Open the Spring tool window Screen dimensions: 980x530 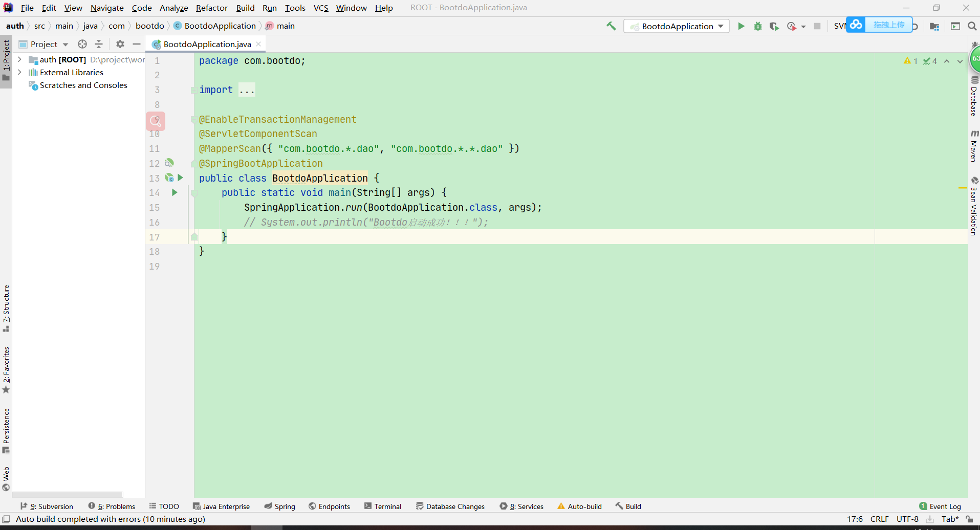pyautogui.click(x=280, y=506)
